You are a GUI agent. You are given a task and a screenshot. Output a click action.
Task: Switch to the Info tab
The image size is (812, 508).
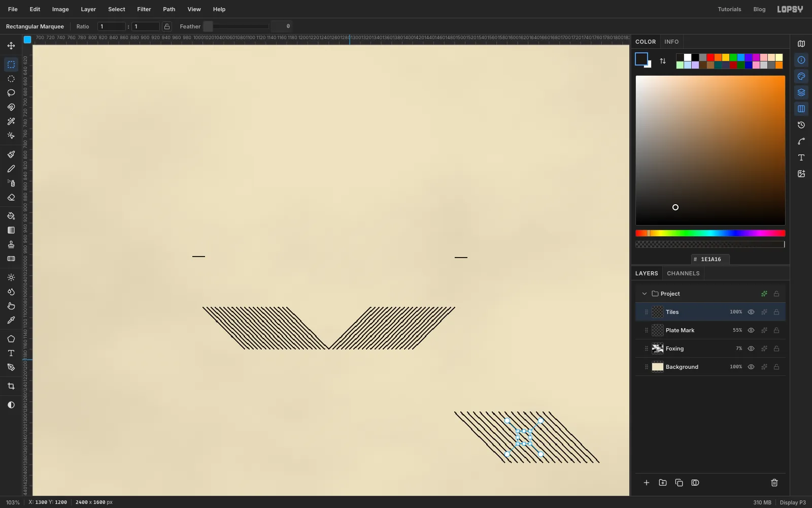671,42
